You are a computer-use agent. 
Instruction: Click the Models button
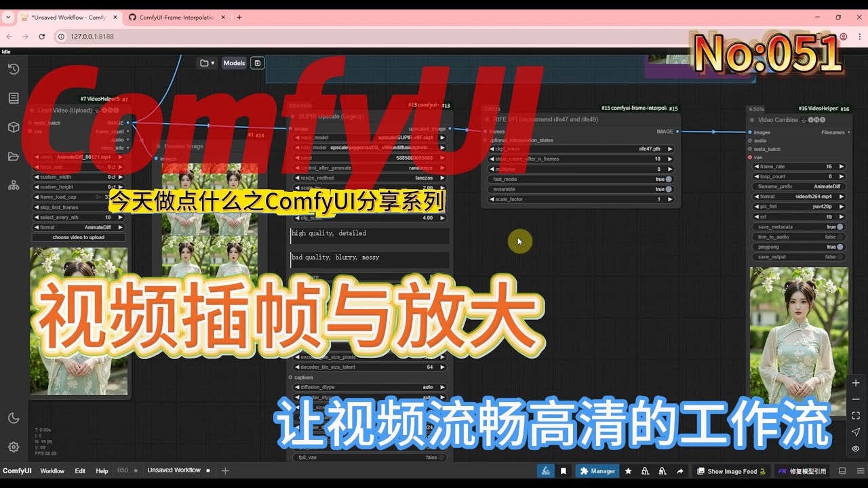234,63
